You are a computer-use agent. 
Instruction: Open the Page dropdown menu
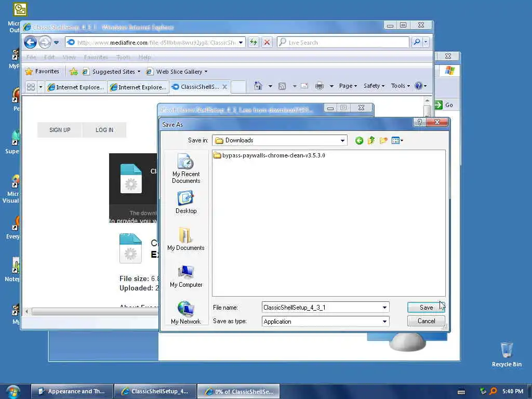pos(348,86)
